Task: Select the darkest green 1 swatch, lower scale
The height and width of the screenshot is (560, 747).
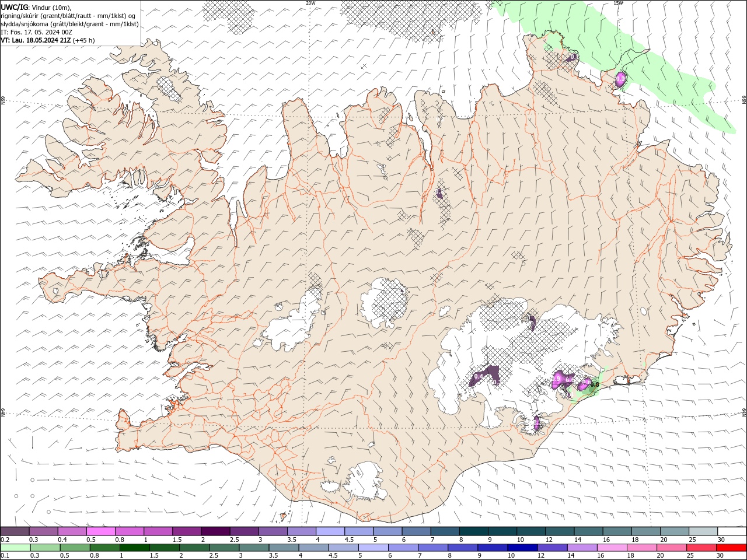Action: click(134, 548)
